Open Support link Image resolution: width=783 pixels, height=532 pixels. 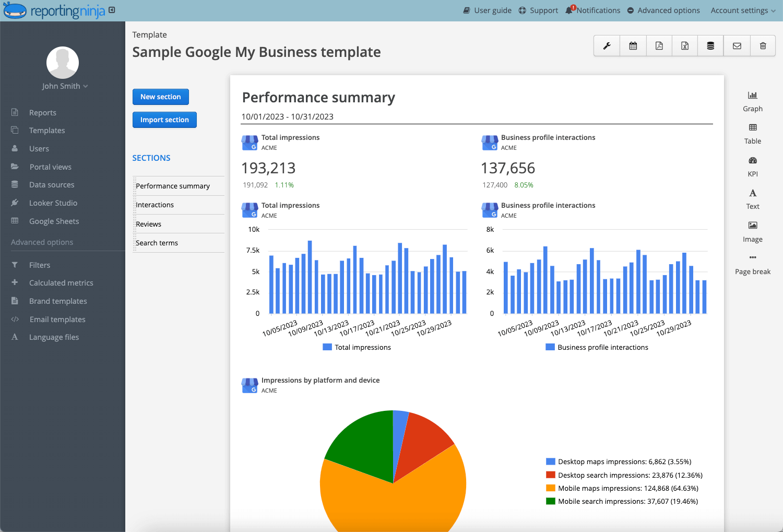click(x=538, y=10)
